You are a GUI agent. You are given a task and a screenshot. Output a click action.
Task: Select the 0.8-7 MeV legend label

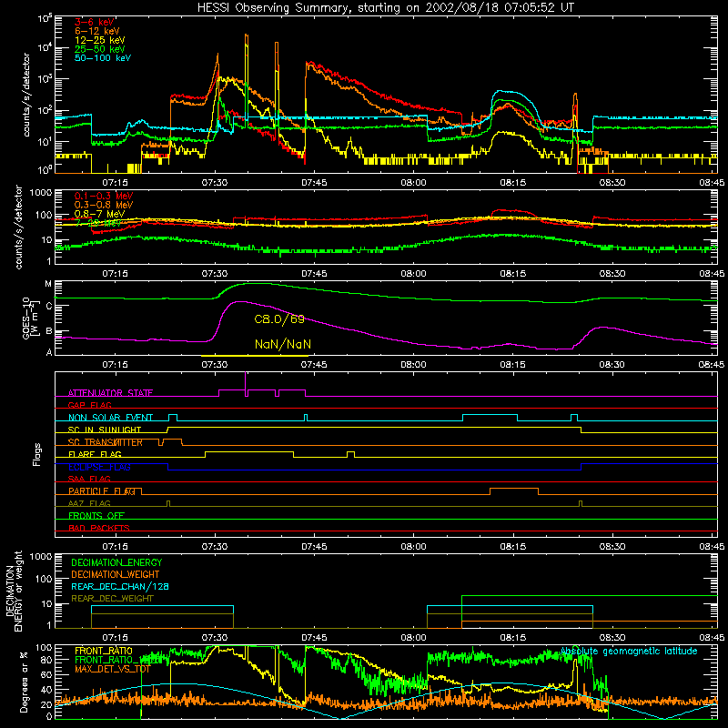tap(100, 214)
